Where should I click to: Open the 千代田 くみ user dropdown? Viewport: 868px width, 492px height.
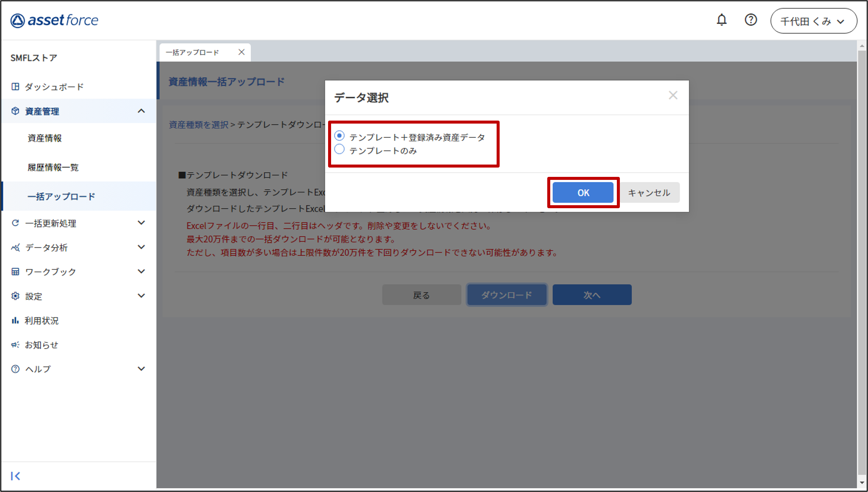[x=813, y=21]
